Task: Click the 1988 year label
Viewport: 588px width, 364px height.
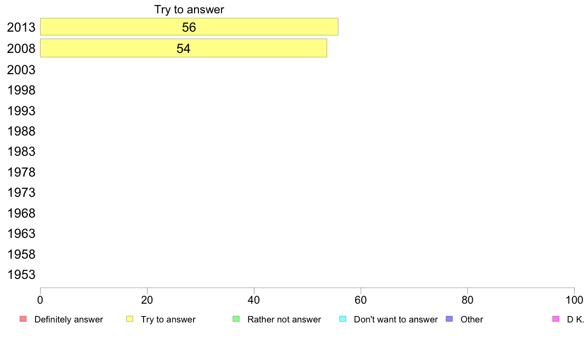Action: pos(21,131)
